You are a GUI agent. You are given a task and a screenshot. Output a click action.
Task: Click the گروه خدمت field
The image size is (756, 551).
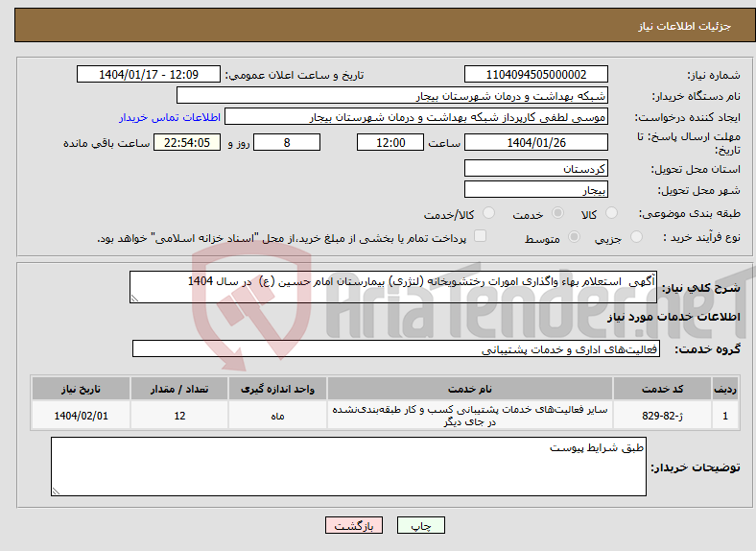[396, 348]
